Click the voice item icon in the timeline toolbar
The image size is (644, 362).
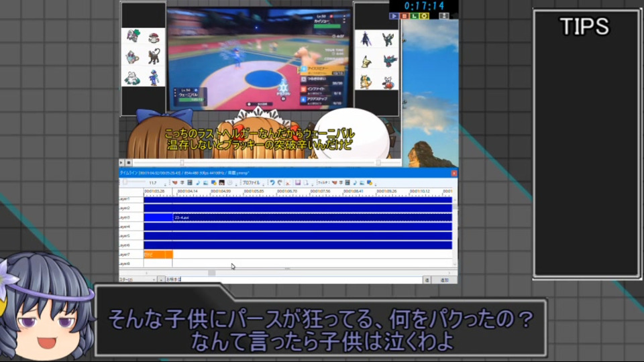(x=174, y=182)
